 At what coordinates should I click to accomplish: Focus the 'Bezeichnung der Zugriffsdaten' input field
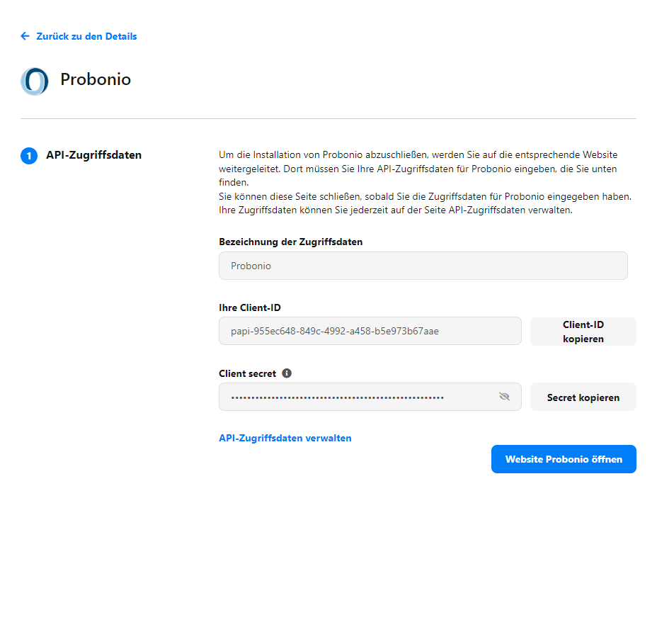click(x=423, y=266)
